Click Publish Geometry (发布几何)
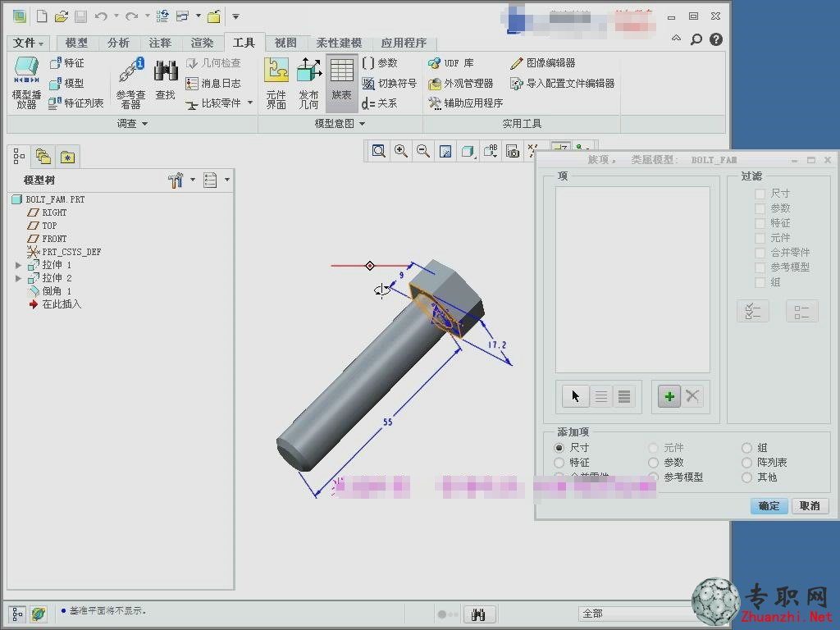840x630 pixels. tap(309, 83)
